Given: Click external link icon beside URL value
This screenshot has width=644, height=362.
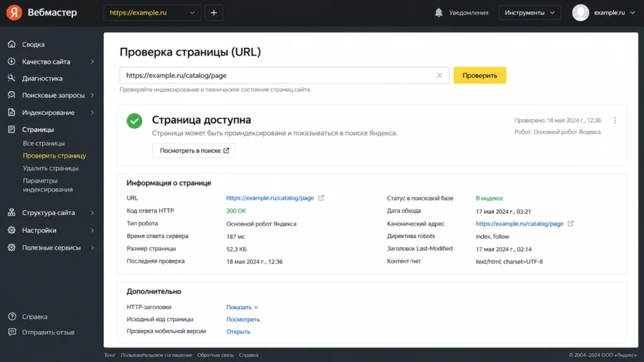Looking at the screenshot, I should (x=321, y=198).
